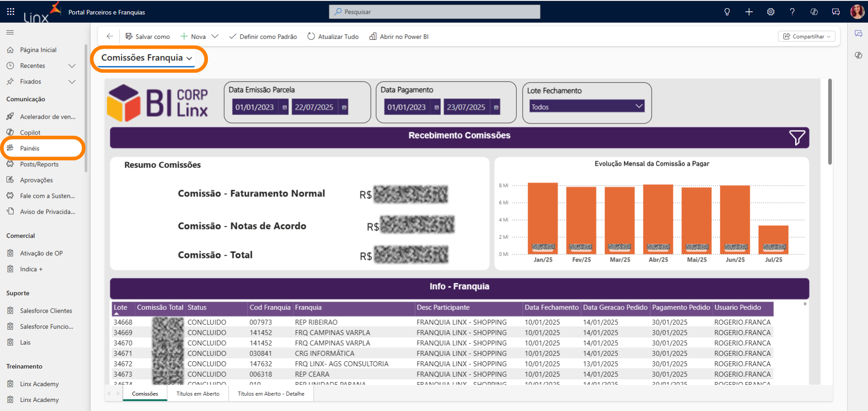
Task: Open Fale com a Sustentação item
Action: pos(41,196)
